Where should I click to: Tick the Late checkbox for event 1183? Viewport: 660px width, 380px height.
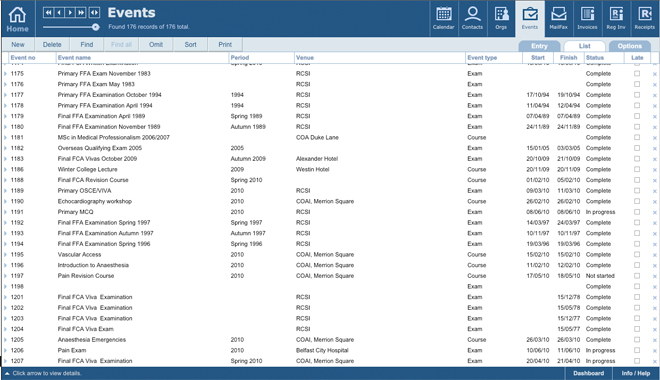tap(637, 159)
